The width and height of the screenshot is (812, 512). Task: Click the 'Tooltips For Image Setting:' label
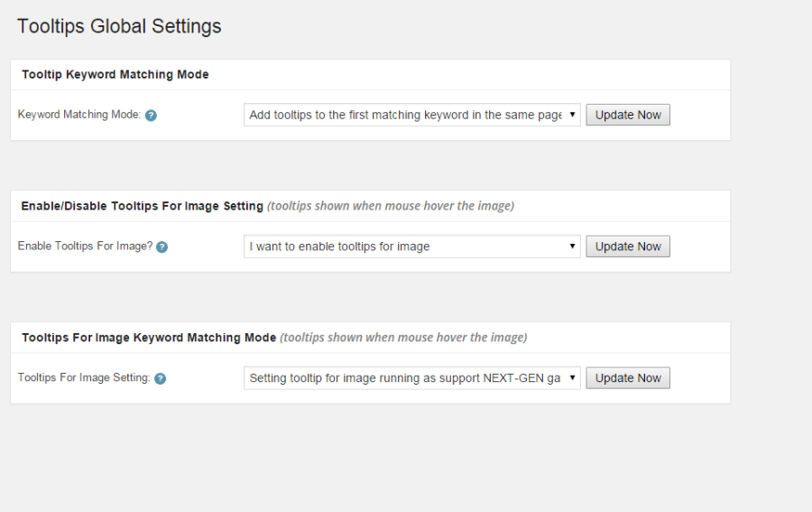84,377
